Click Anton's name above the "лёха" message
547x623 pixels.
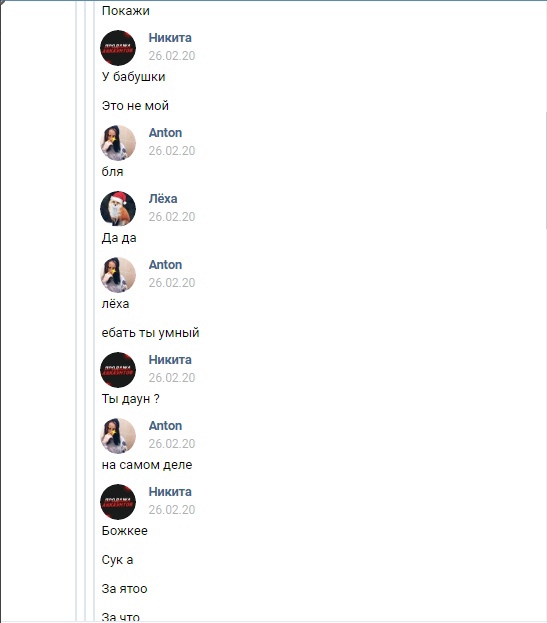tap(165, 265)
